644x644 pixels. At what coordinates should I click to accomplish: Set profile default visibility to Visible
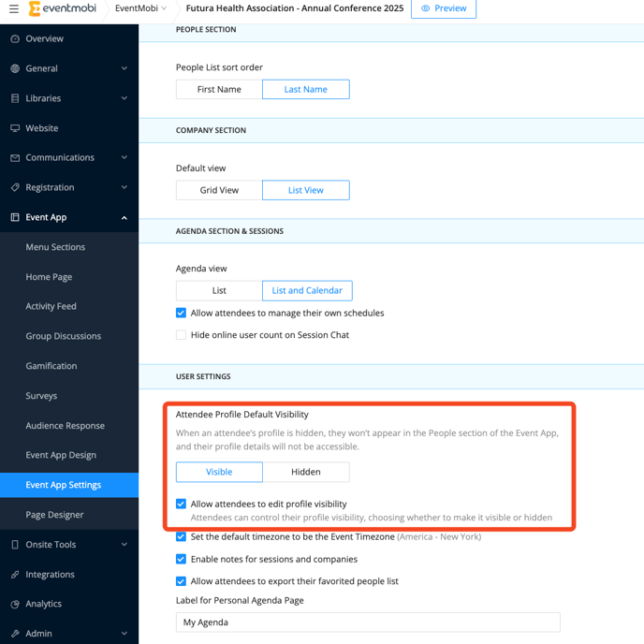click(219, 472)
